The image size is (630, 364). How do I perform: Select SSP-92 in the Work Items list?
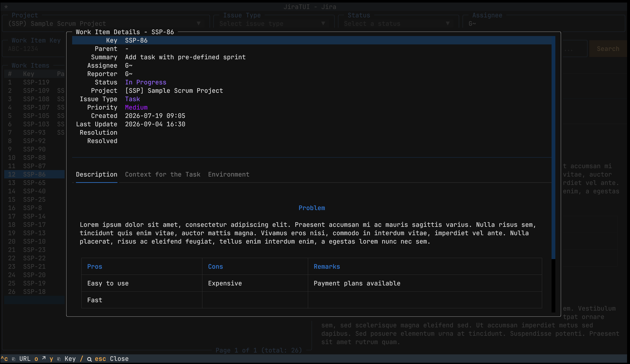tap(35, 141)
